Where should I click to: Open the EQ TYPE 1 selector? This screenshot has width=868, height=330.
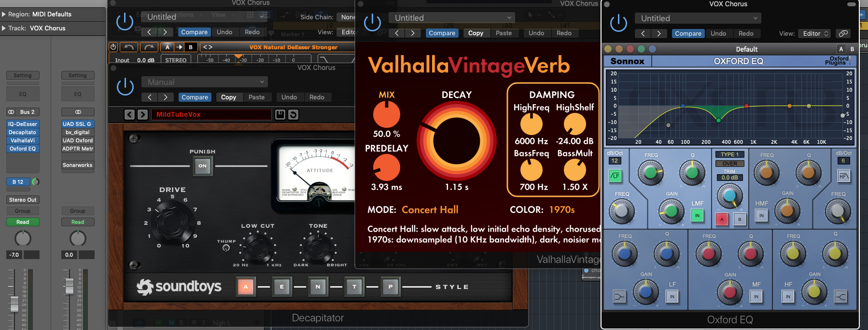pos(730,154)
